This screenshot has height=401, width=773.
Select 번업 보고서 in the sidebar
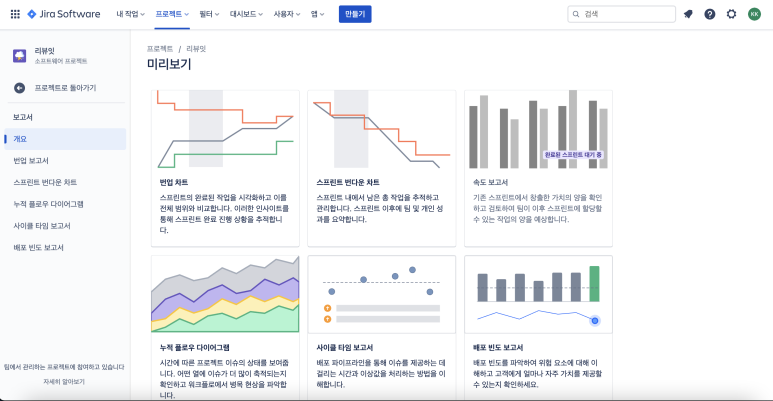31,160
